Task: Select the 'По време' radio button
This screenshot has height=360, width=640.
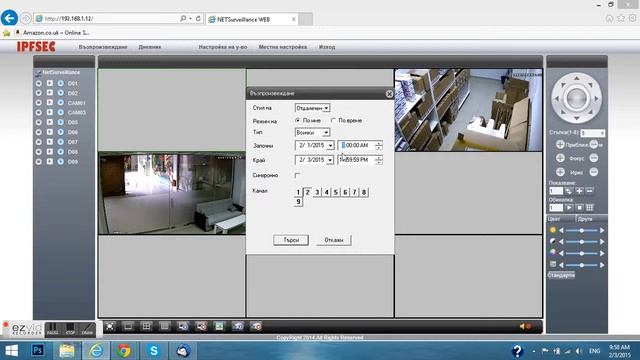Action: tap(333, 120)
